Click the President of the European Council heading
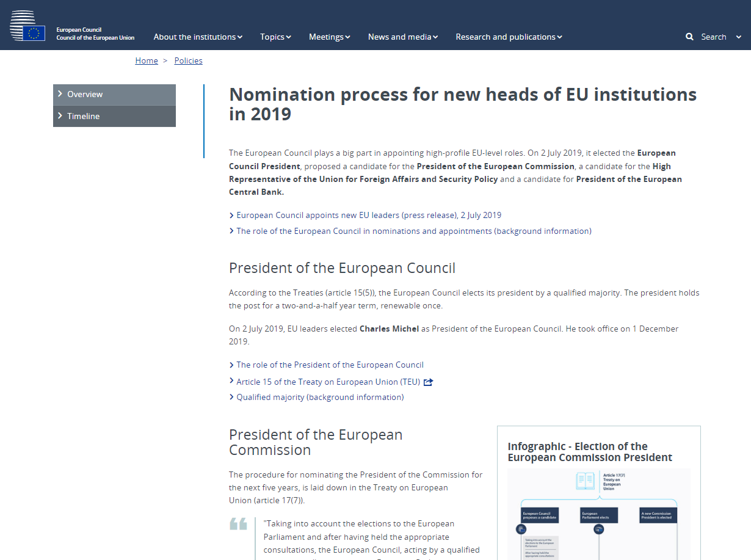Viewport: 751px width, 560px height. click(x=342, y=268)
